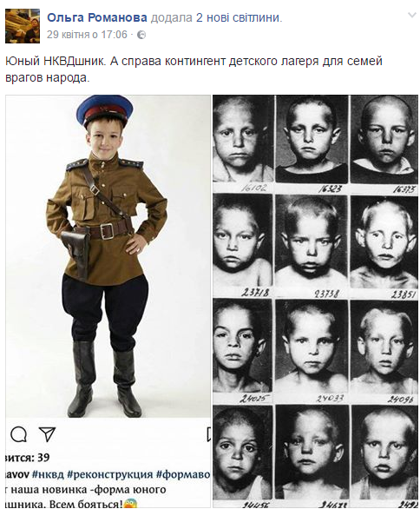Click the cropped bookmark icon beside the boy photo
This screenshot has width=420, height=509.
tap(209, 434)
